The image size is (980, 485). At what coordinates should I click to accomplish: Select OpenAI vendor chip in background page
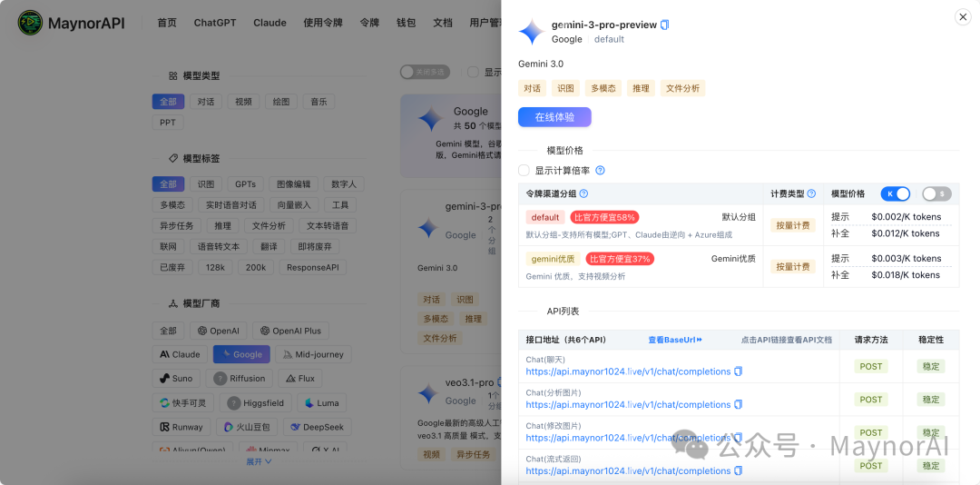click(x=219, y=331)
